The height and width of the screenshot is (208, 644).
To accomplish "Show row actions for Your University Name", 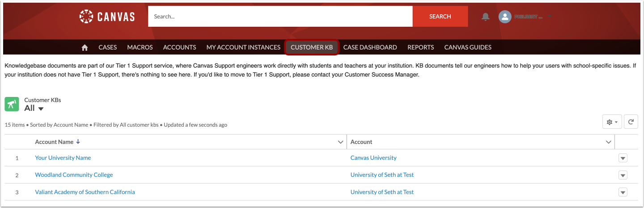I will [x=623, y=158].
